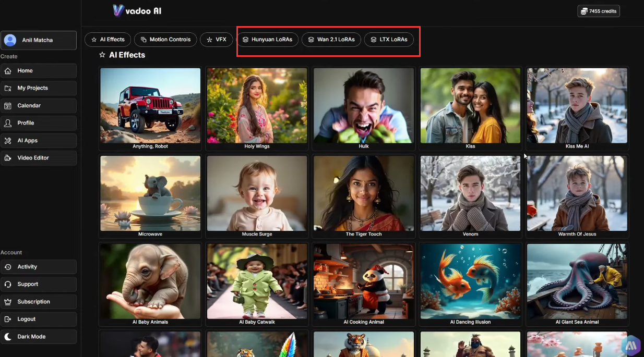Click the Home house icon
Screen dimensions: 644x357
coord(8,71)
